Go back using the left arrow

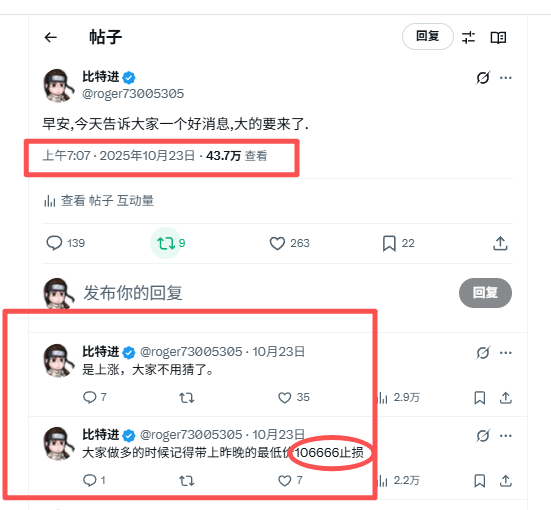pyautogui.click(x=51, y=37)
